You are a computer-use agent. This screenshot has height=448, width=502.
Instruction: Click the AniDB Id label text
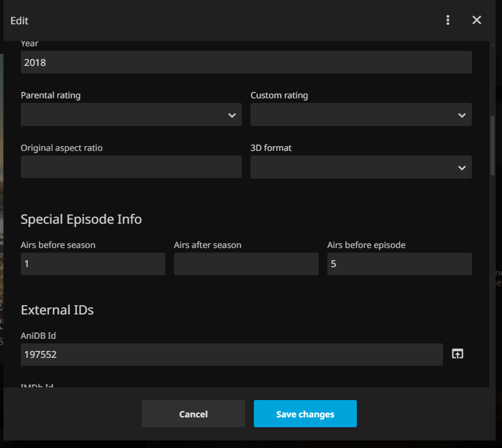(x=38, y=336)
